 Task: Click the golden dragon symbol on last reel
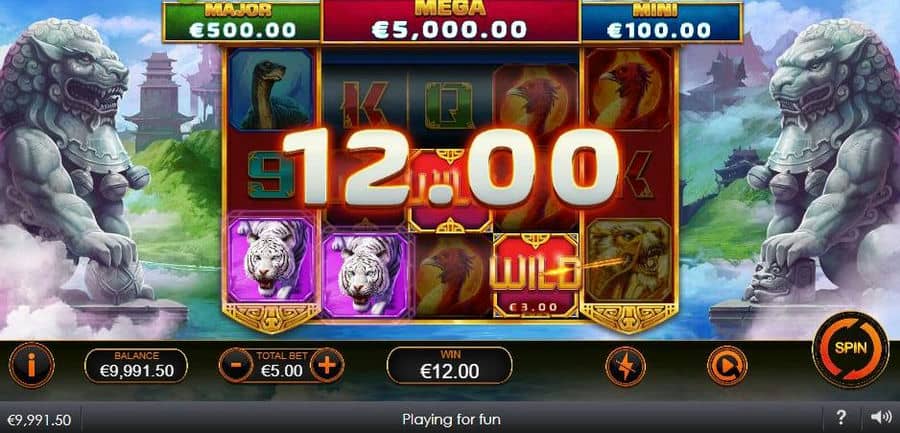[630, 260]
